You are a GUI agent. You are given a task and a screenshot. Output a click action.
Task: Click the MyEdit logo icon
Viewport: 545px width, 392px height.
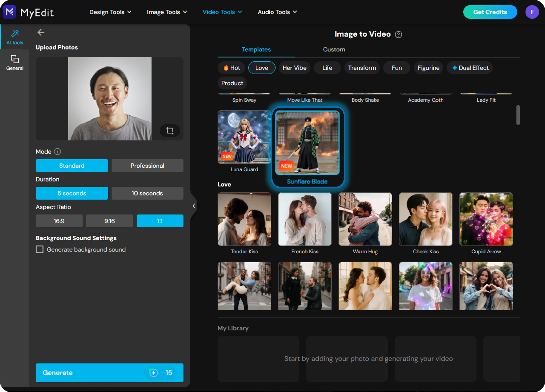(x=10, y=12)
